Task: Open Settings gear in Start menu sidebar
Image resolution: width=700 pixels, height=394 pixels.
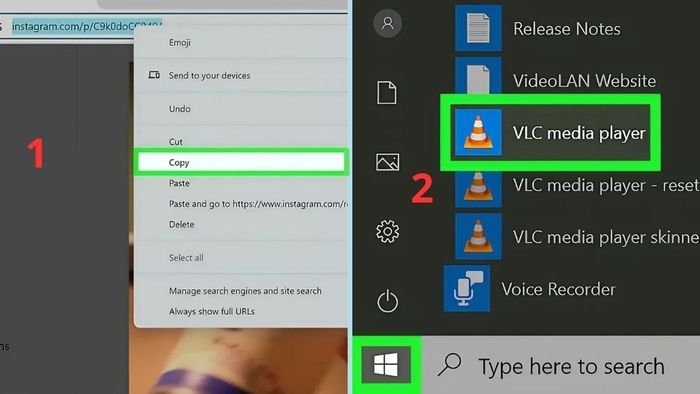Action: [x=387, y=231]
